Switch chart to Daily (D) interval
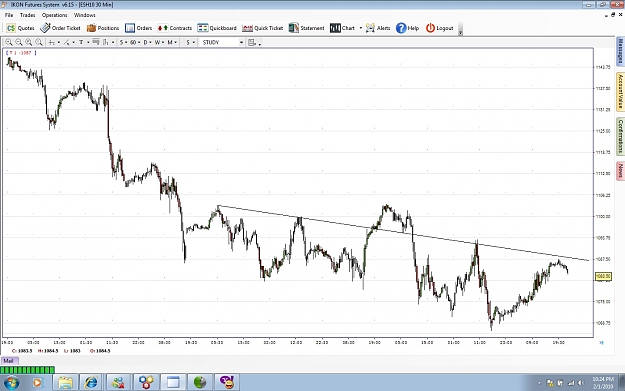This screenshot has height=391, width=625. pyautogui.click(x=145, y=42)
